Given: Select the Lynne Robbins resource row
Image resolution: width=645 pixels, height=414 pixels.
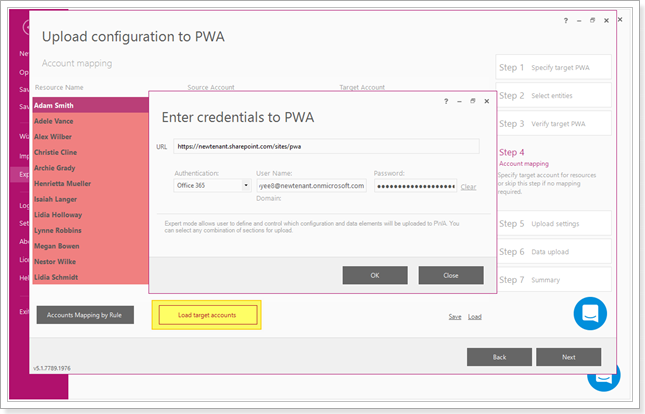Looking at the screenshot, I should [90, 230].
